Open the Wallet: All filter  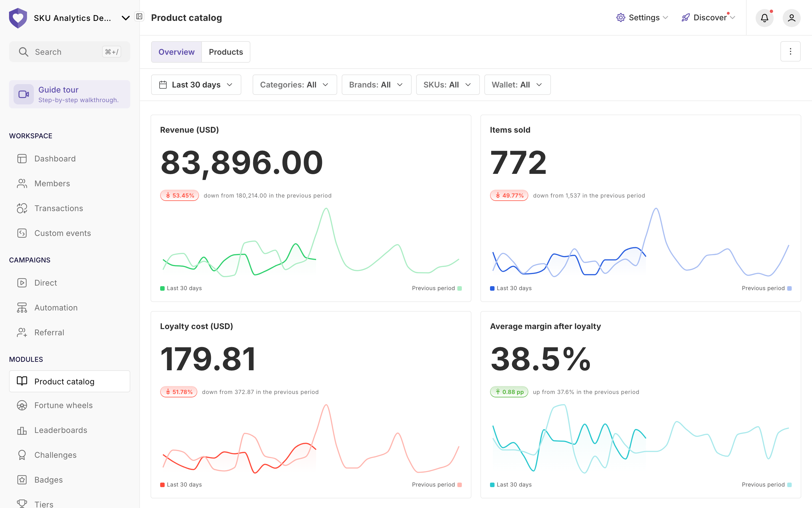click(517, 85)
